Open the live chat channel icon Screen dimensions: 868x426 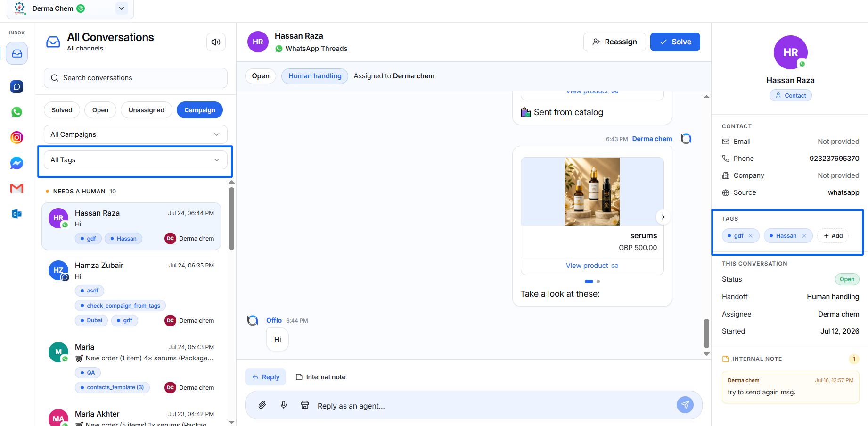pyautogui.click(x=17, y=86)
